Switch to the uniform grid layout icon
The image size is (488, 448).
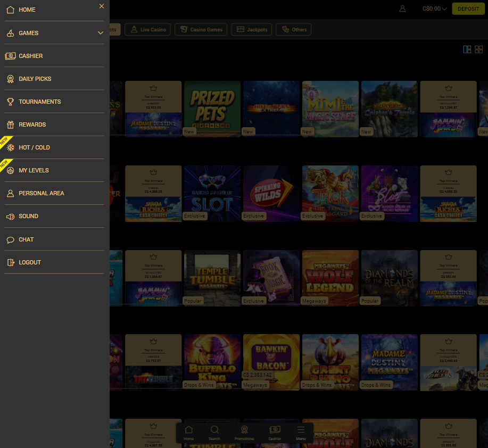(x=478, y=49)
